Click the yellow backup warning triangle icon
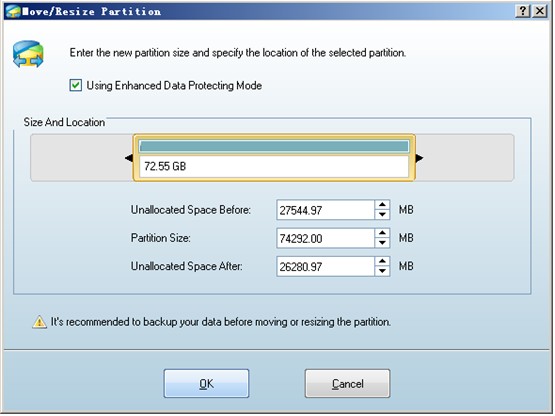 [x=39, y=323]
